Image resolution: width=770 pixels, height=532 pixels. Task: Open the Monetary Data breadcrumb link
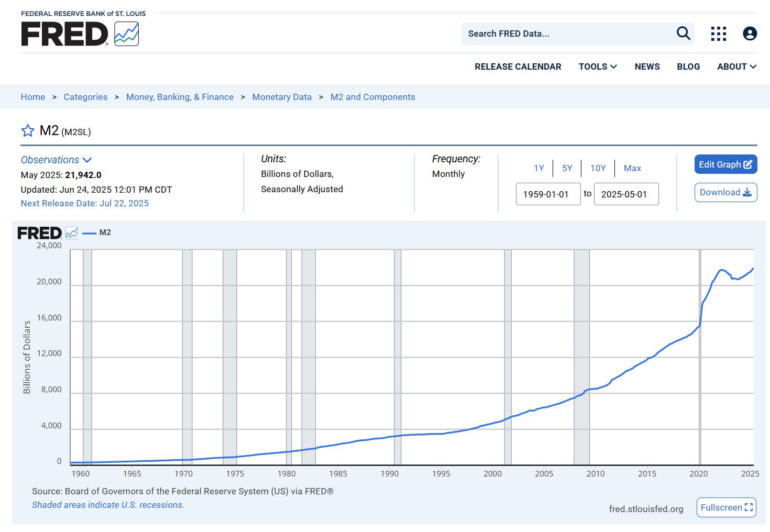tap(282, 97)
